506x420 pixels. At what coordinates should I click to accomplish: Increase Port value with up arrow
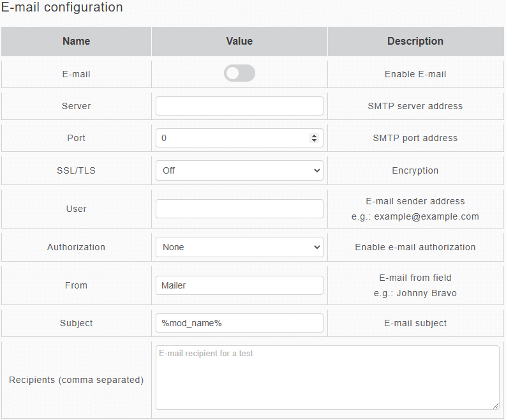pos(314,135)
